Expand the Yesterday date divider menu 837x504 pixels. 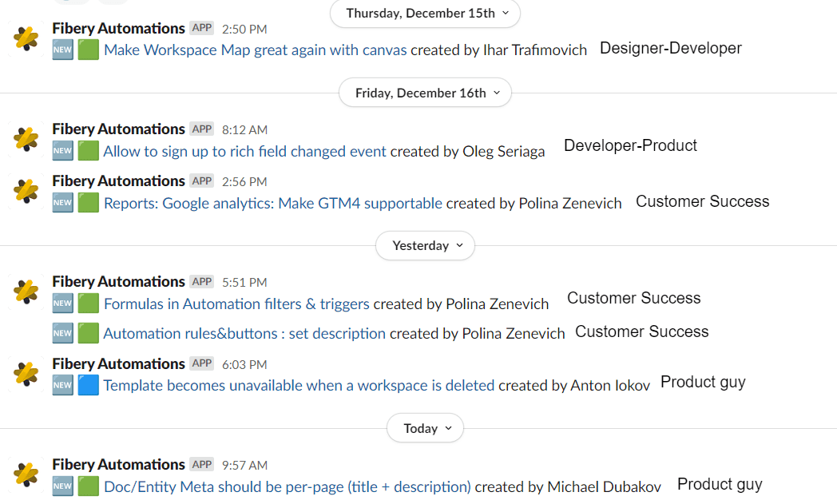[x=425, y=246]
